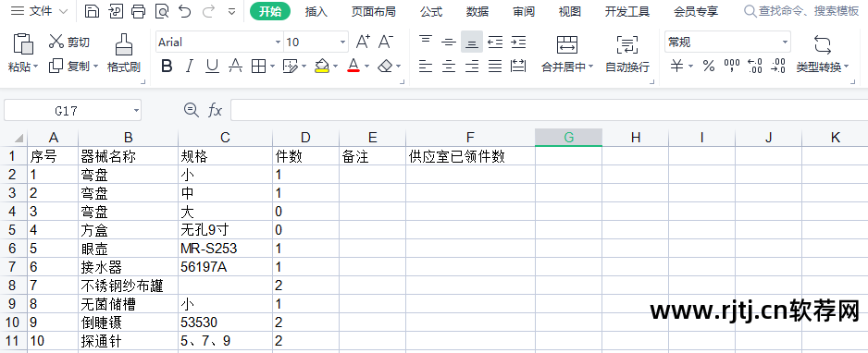868x353 pixels.
Task: Decrease decimal places
Action: (778, 67)
